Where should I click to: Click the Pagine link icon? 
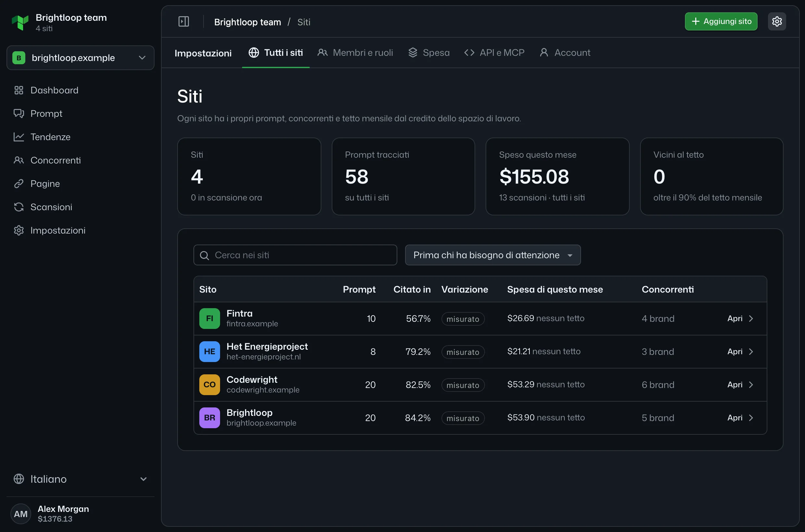point(19,184)
